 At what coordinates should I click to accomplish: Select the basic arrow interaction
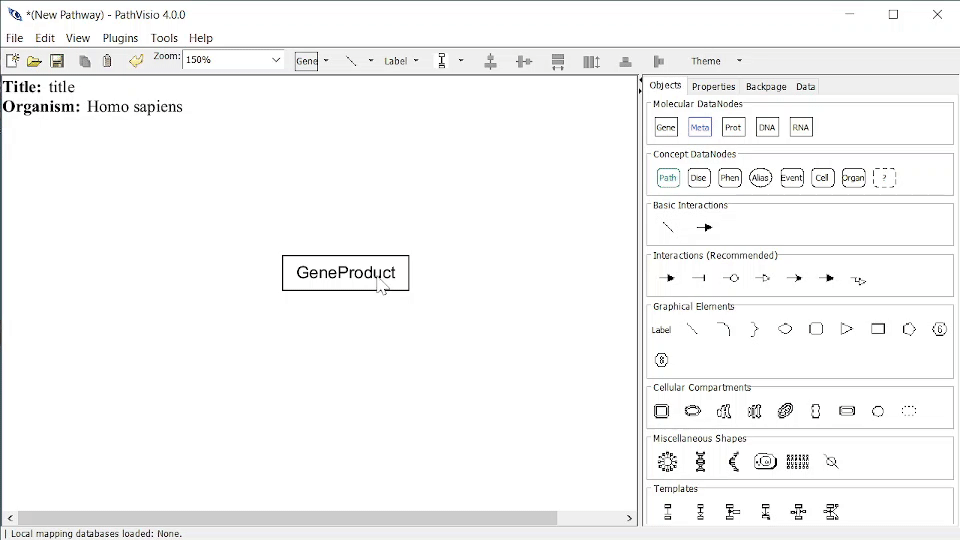tap(704, 228)
